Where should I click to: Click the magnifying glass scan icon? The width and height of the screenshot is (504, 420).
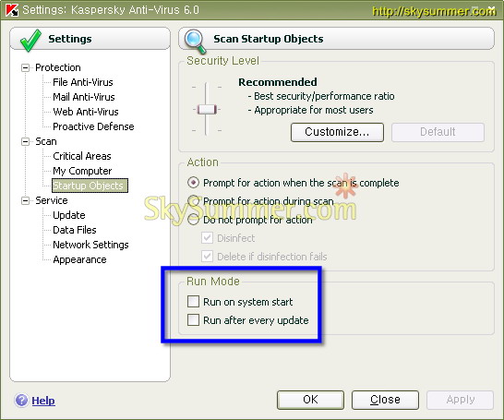[x=195, y=42]
